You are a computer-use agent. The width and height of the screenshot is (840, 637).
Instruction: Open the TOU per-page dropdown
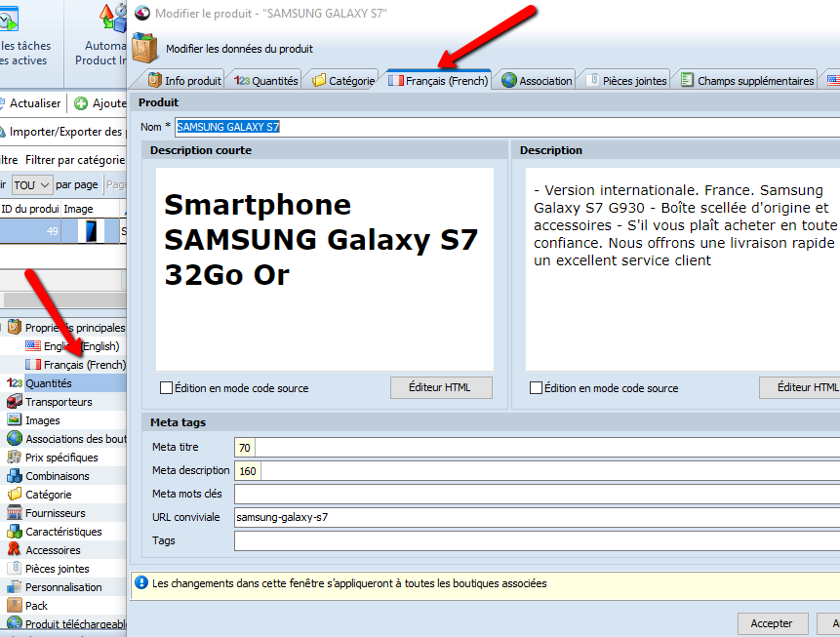pos(32,184)
